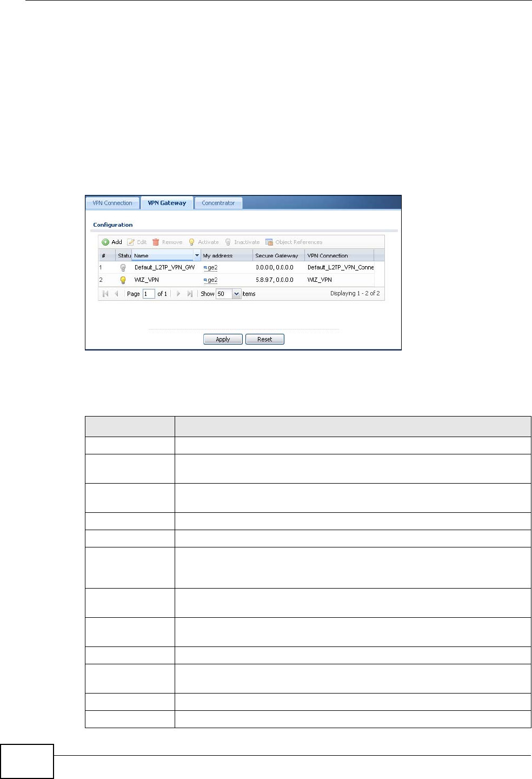Image resolution: width=532 pixels, height=779 pixels.
Task: Go to first page icon
Action: [105, 294]
